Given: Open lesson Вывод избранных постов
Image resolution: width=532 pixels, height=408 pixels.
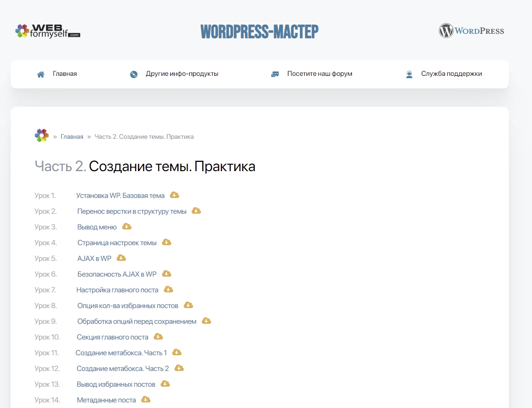Looking at the screenshot, I should click(116, 384).
